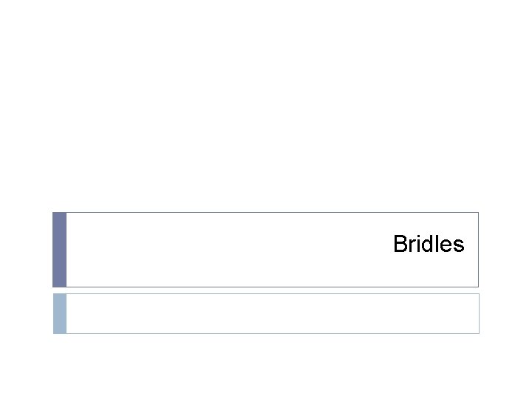This screenshot has width=532, height=399.
Task: Click the "Bridles" title text
Action: click(429, 245)
